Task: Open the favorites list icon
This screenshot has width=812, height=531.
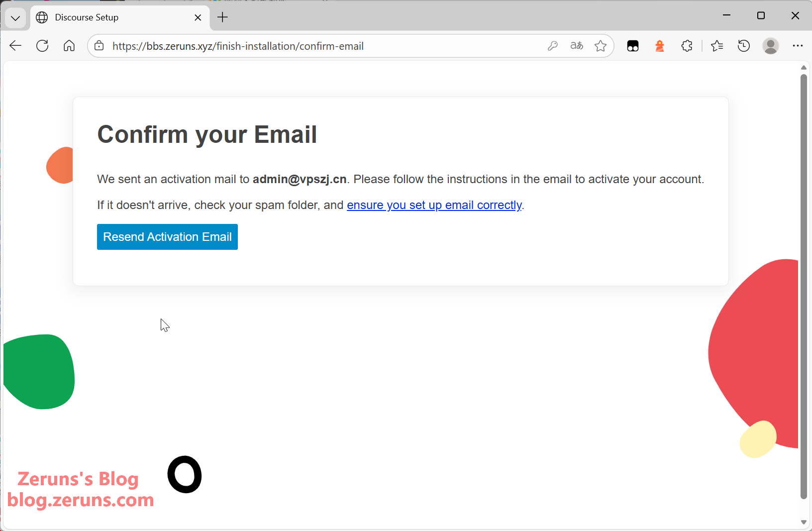Action: [717, 46]
